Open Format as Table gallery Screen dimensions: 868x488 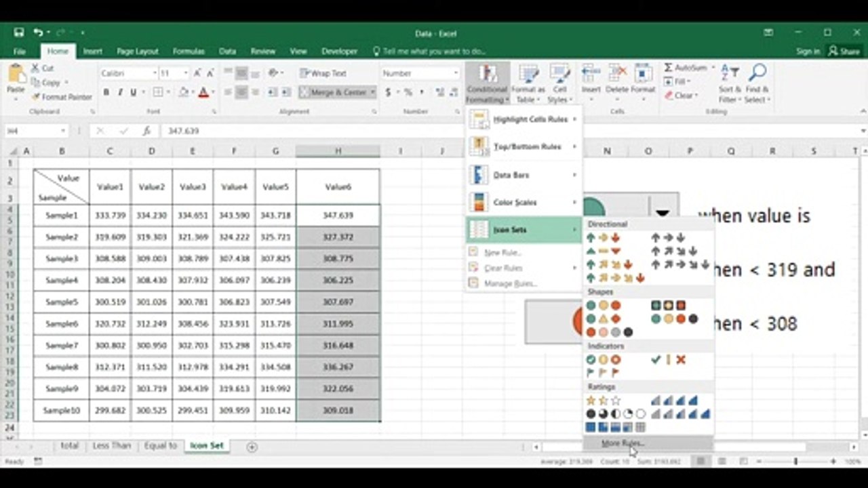pos(528,83)
